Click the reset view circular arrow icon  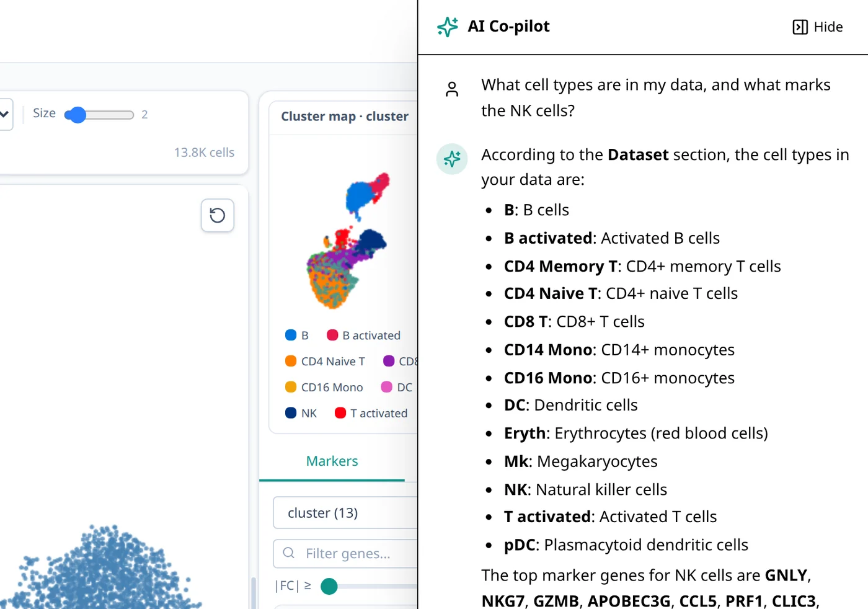[x=218, y=215]
